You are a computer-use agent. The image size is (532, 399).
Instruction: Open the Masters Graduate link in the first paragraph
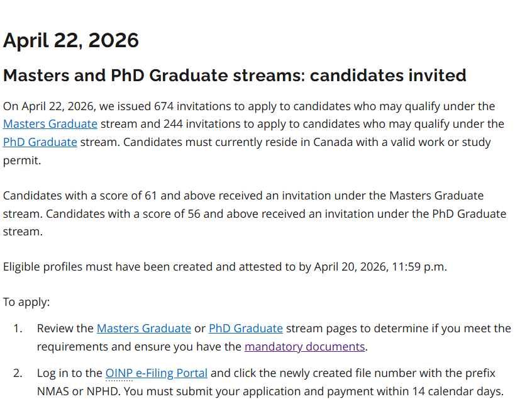[x=50, y=124]
